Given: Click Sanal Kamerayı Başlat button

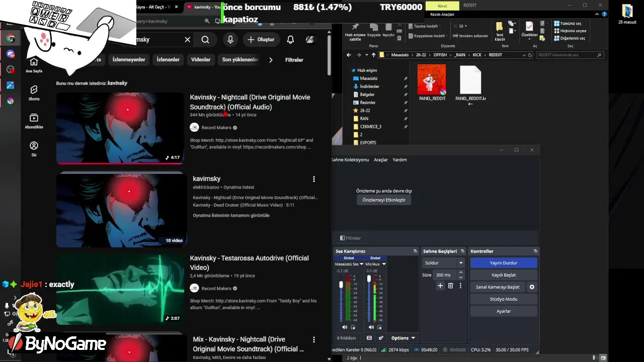Looking at the screenshot, I should [x=498, y=287].
